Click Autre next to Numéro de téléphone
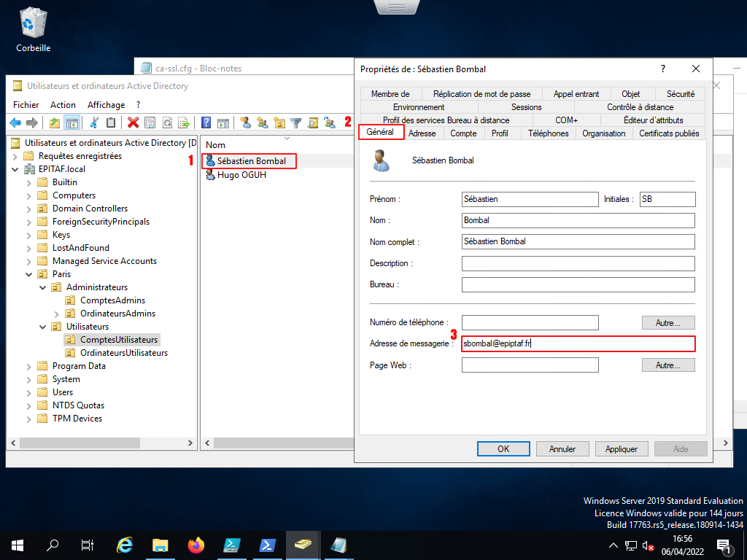Screen dimensions: 747x560 click(x=668, y=322)
